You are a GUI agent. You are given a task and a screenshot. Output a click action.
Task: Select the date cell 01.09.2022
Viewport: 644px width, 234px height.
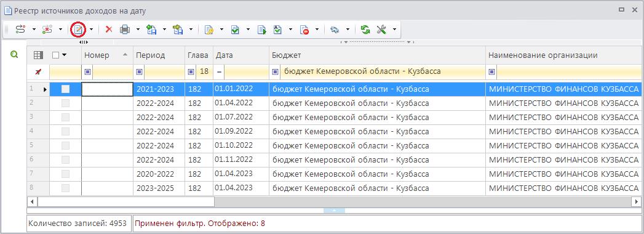point(241,132)
